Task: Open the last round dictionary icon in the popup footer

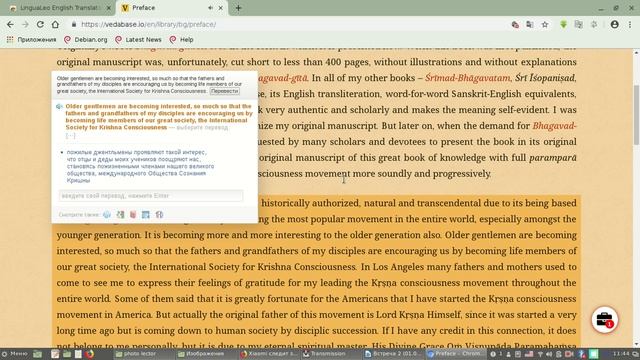Action: tap(159, 214)
